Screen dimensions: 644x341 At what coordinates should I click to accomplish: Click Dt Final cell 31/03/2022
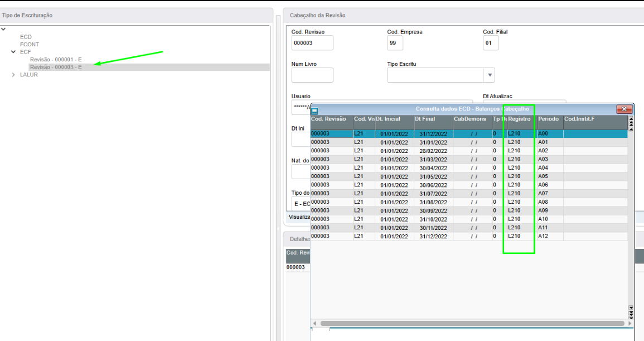[x=433, y=160]
